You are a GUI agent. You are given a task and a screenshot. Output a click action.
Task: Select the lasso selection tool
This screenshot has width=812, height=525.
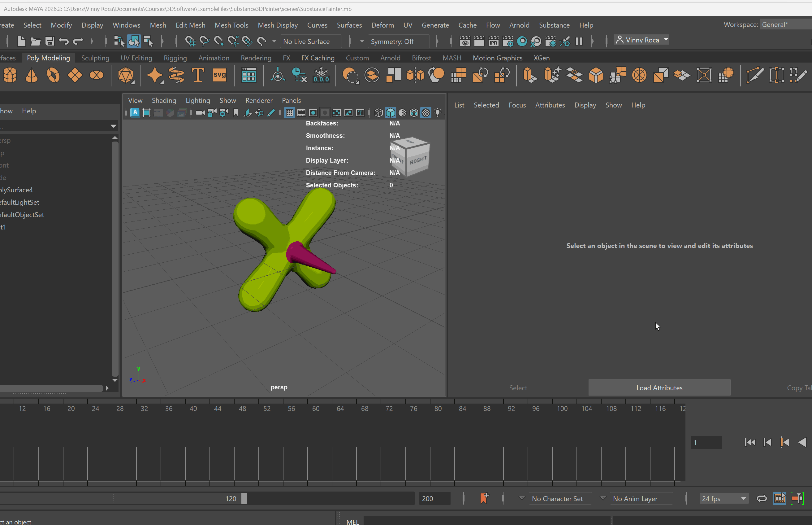pos(134,42)
